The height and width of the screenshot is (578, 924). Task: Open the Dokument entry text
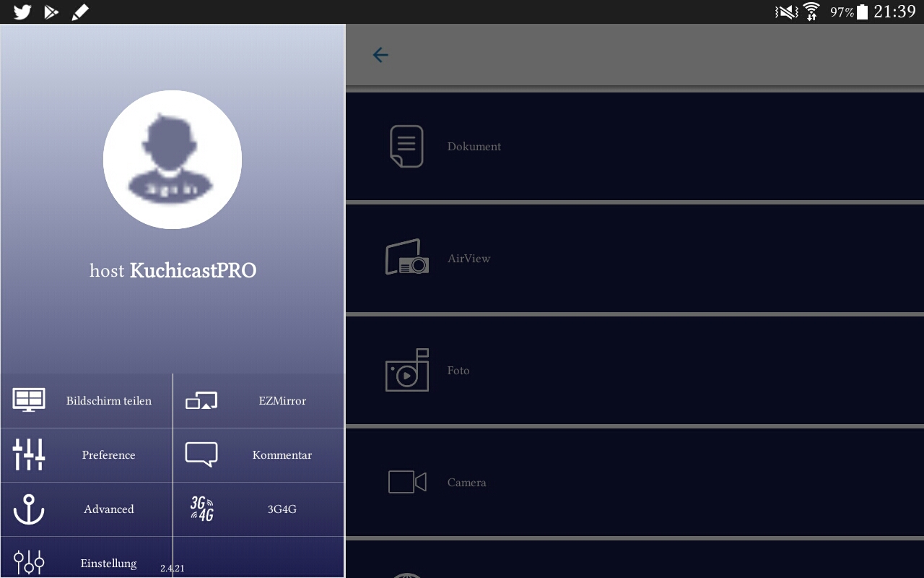click(474, 147)
